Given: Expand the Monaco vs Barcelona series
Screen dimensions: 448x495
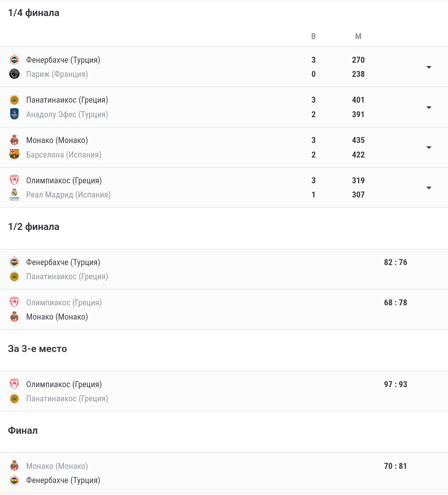Looking at the screenshot, I should pos(429,147).
